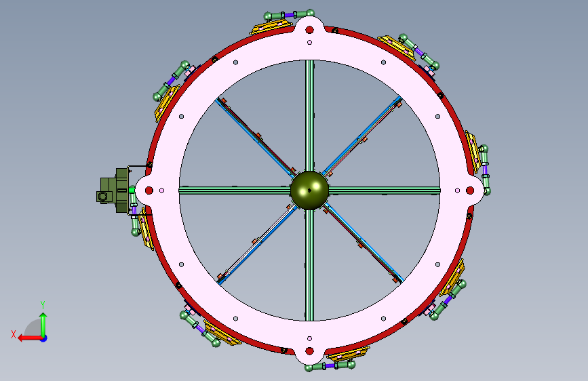Select the red hole in the top lug

309,30
